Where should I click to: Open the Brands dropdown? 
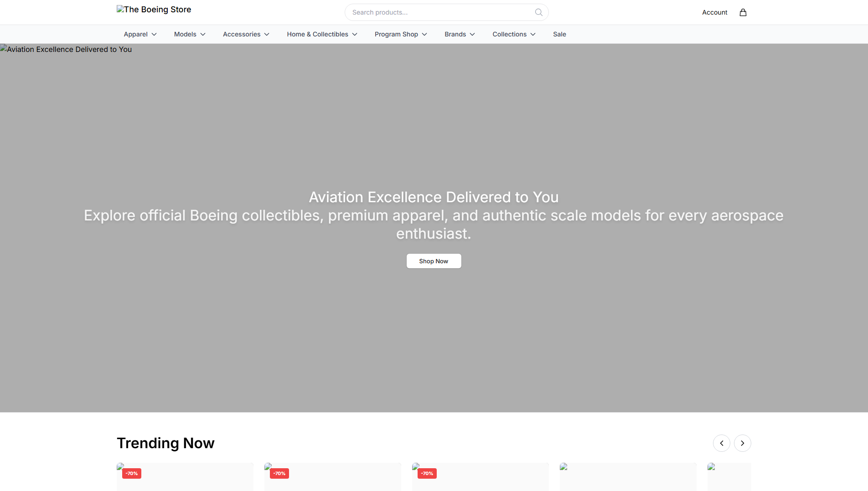tap(460, 34)
